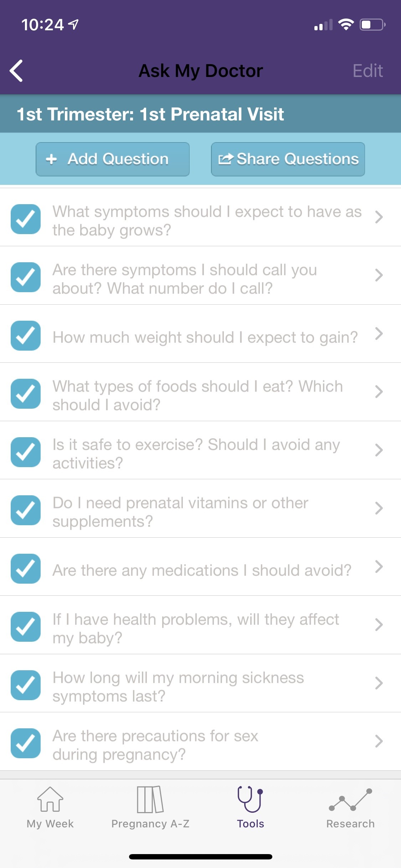Open the Pregnancy A-Z books icon
Screen dimensions: 401x868
pos(150,800)
